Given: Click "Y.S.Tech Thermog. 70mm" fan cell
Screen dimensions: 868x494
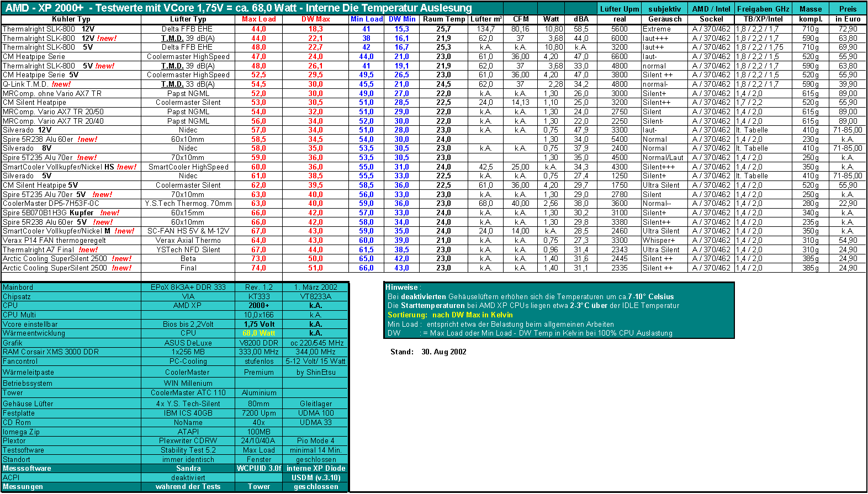Looking at the screenshot, I should tap(188, 203).
